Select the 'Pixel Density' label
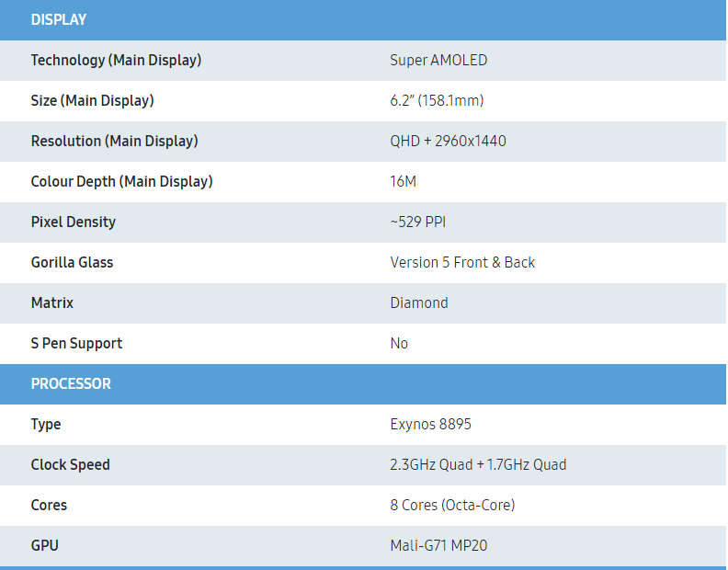The height and width of the screenshot is (570, 728). (x=74, y=222)
